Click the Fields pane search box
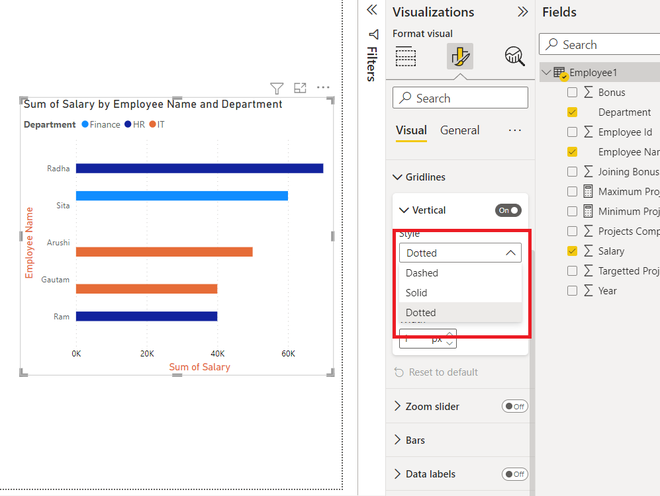 (x=599, y=45)
